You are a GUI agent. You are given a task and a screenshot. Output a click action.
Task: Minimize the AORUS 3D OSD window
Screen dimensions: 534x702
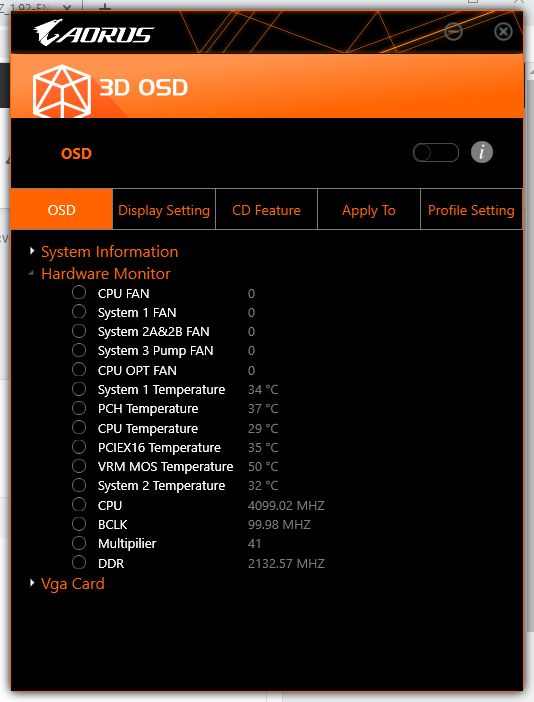[453, 31]
